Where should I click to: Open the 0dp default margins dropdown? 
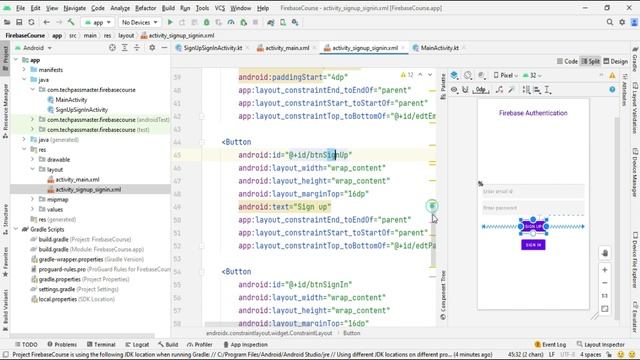pyautogui.click(x=481, y=90)
